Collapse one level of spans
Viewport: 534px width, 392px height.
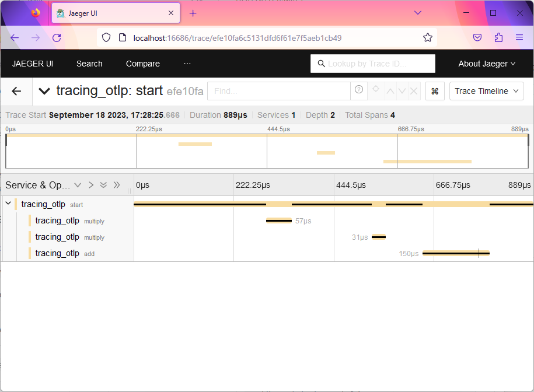[78, 185]
